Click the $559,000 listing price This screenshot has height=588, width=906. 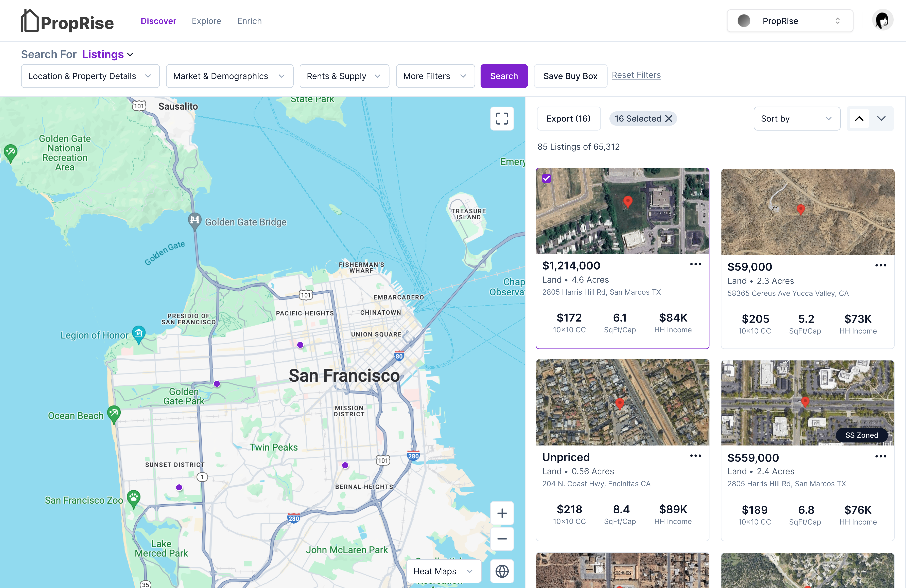[x=753, y=457]
